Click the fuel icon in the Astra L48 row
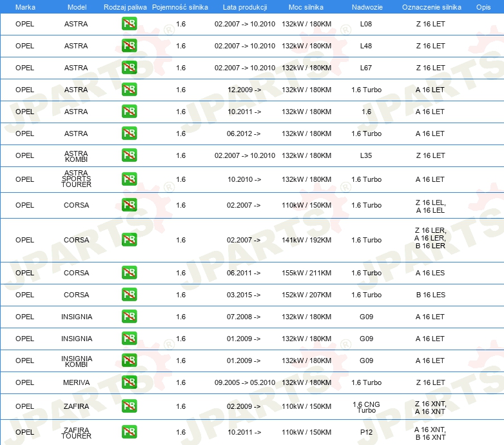504x445 pixels. [x=129, y=46]
